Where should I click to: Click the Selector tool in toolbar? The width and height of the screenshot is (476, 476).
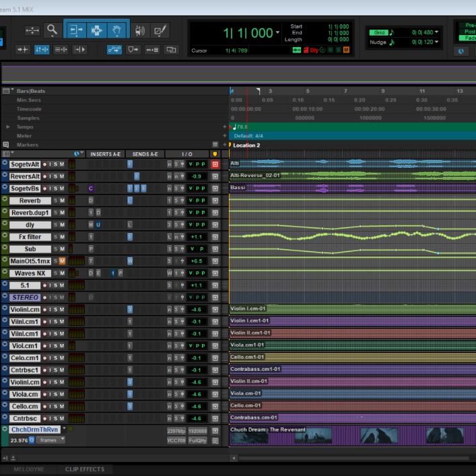96,30
